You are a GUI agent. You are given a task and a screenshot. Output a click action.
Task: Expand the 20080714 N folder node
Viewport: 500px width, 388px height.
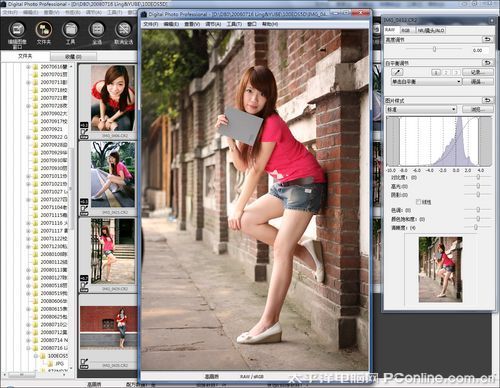pyautogui.click(x=28, y=340)
